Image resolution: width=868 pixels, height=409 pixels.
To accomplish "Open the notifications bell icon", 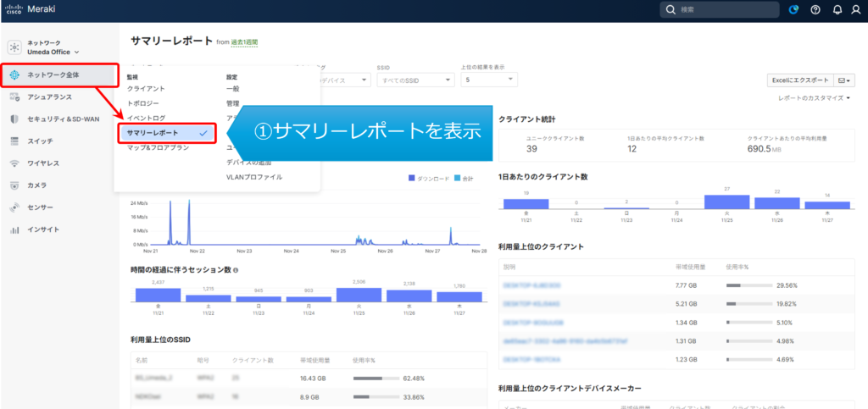I will (x=837, y=10).
